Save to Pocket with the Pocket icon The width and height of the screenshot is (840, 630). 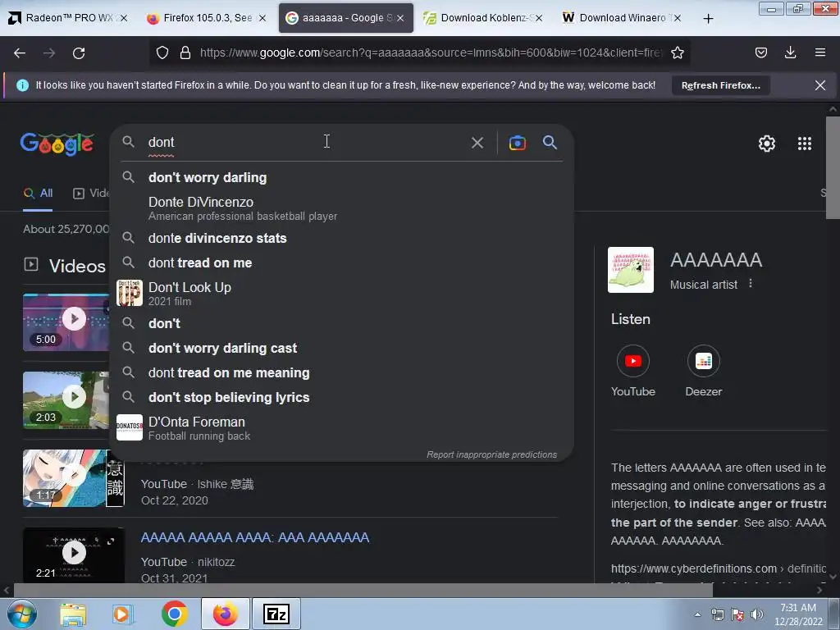click(760, 52)
